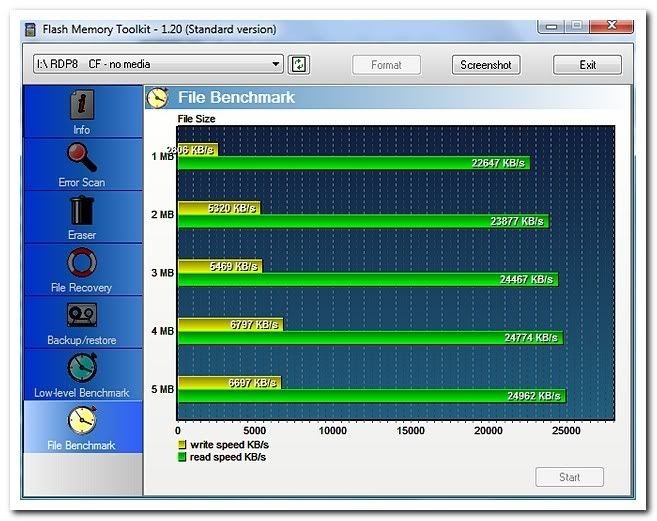The width and height of the screenshot is (657, 521).
Task: Click the 23877 KB/s read bar for 2 MB
Action: pos(364,221)
